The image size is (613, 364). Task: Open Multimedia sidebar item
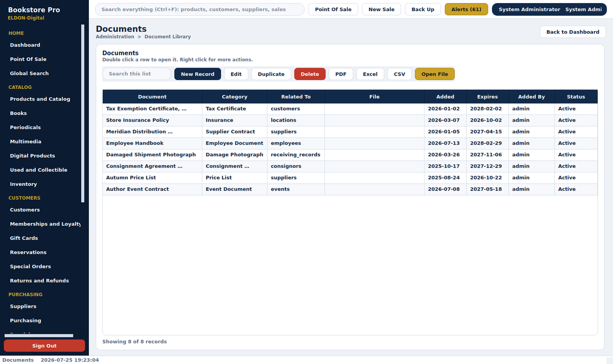[x=26, y=141]
